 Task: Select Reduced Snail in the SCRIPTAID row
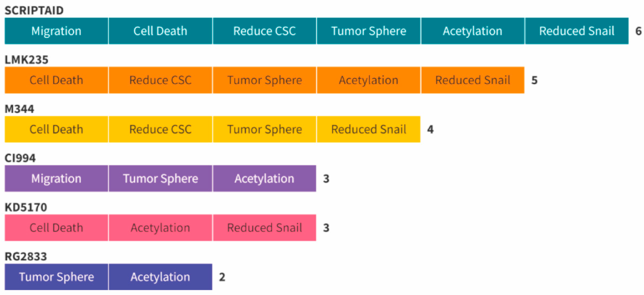tap(576, 31)
